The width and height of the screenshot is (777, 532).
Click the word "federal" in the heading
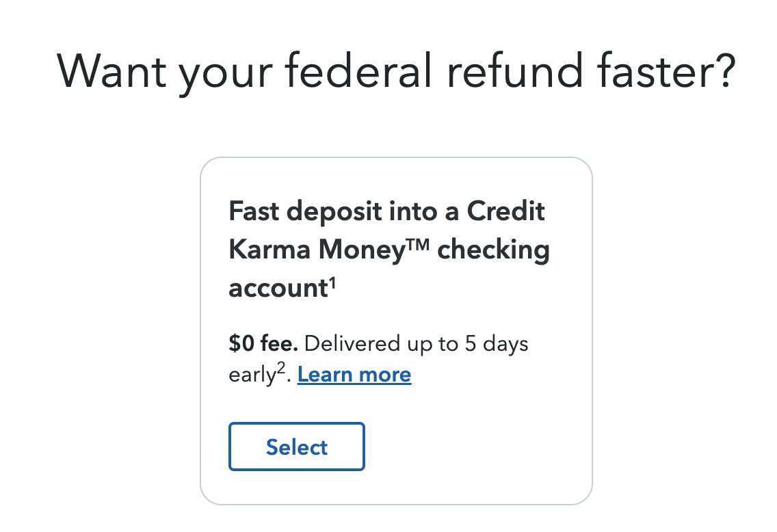pyautogui.click(x=356, y=70)
